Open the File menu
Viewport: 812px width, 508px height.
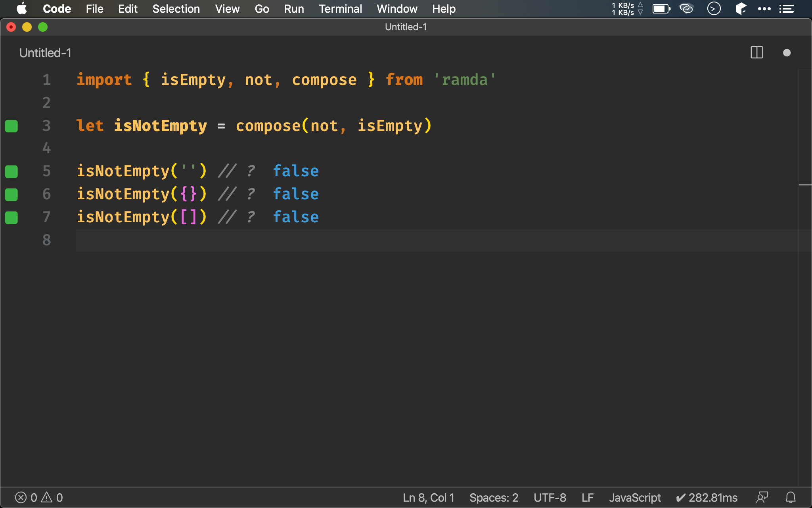click(94, 9)
